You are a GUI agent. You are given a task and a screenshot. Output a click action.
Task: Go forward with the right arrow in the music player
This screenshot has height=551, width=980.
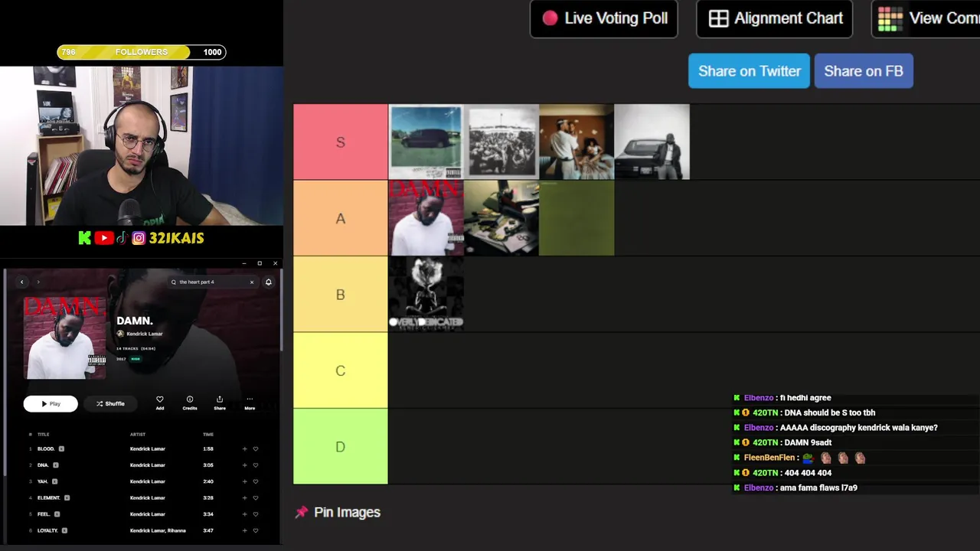click(38, 282)
